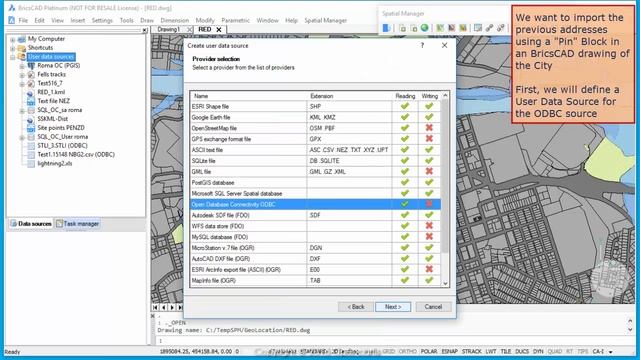The width and height of the screenshot is (640, 360).
Task: Select the Google Earth file provider row
Action: click(x=316, y=117)
